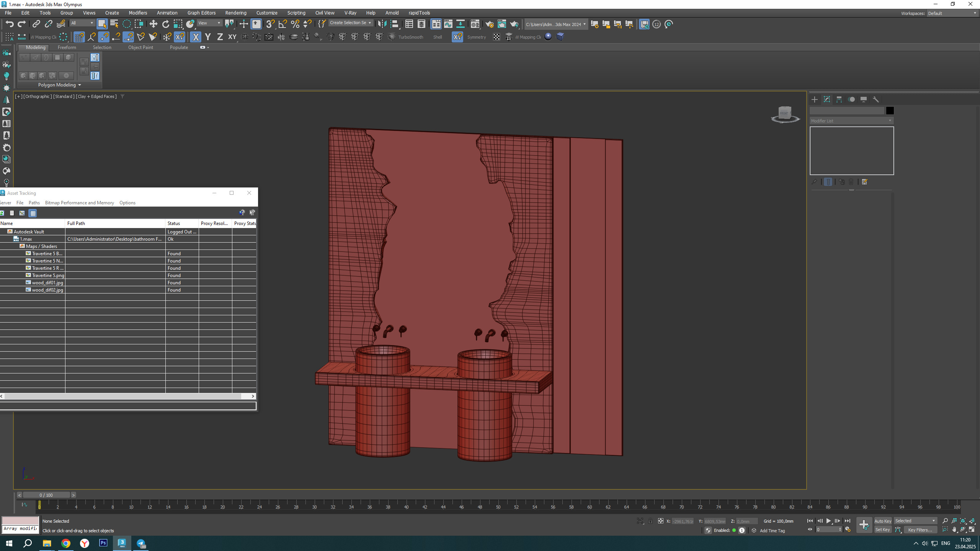Open the Graph Editors menu
This screenshot has height=551, width=980.
pyautogui.click(x=201, y=13)
